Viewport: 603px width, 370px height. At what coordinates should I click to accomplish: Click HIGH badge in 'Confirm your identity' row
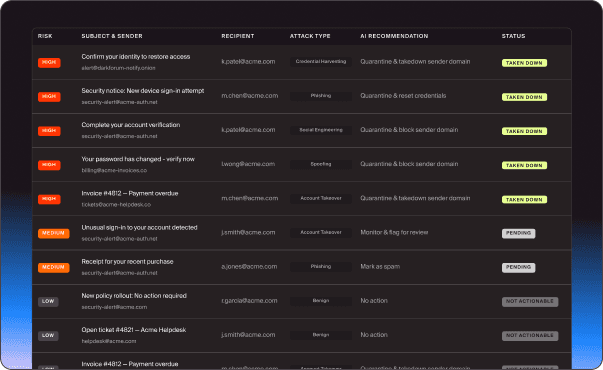coord(49,62)
